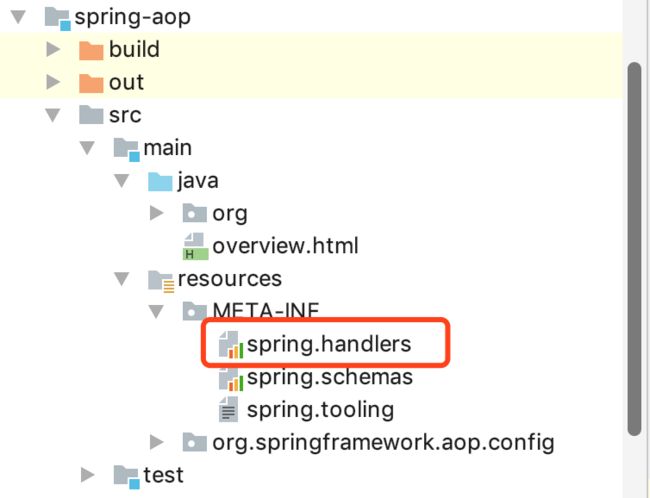Click the vertical scrollbar thumb
The height and width of the screenshot is (498, 650).
coord(635,249)
